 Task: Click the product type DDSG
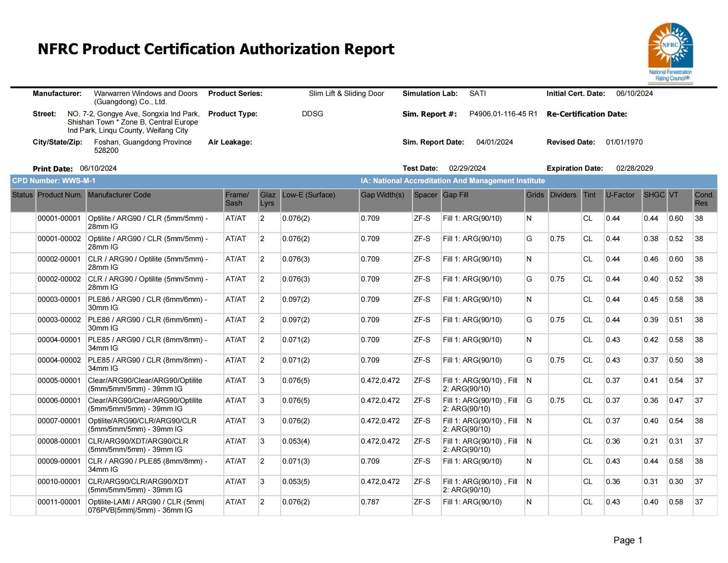312,114
